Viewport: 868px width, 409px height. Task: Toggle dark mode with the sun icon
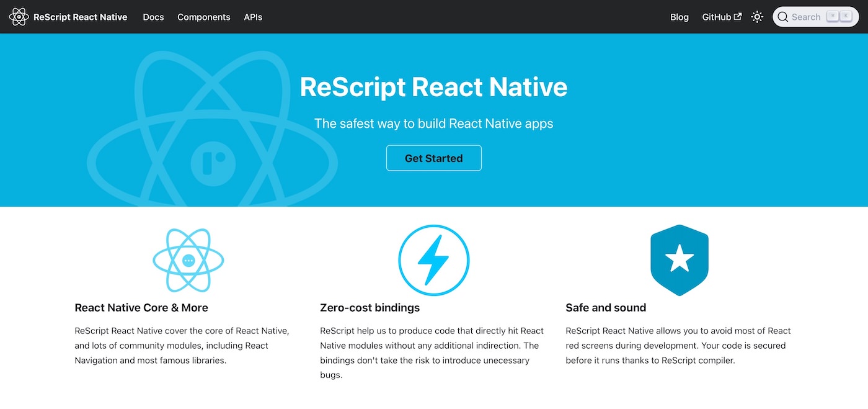pos(757,17)
